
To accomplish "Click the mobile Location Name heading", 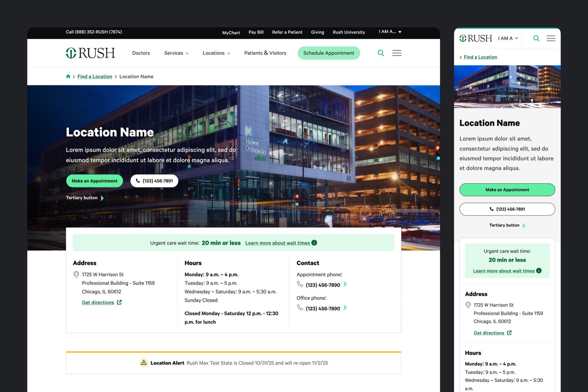I will click(x=489, y=123).
